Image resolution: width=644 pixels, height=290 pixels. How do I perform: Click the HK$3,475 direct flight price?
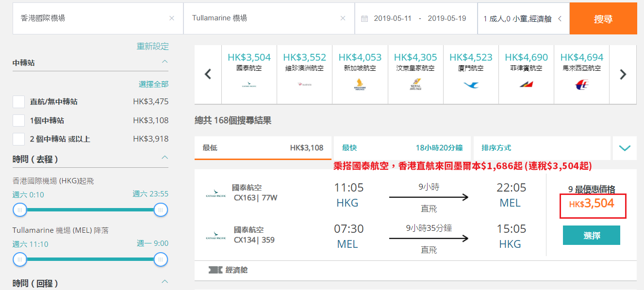pos(151,102)
